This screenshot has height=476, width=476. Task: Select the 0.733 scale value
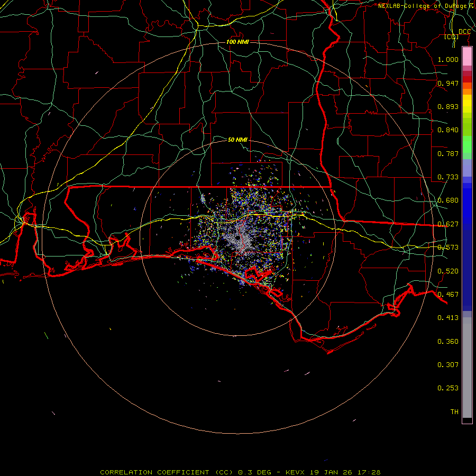click(448, 177)
